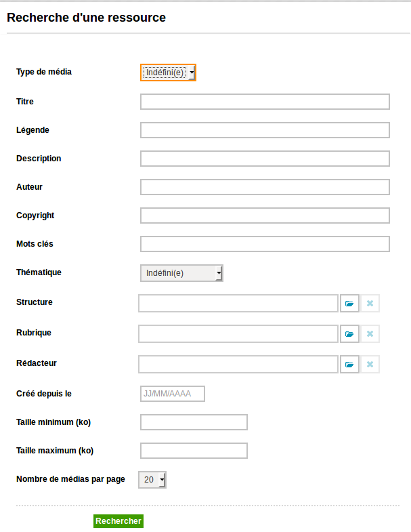This screenshot has height=532, width=411.
Task: Open folder browser for Rubrique field
Action: click(349, 334)
